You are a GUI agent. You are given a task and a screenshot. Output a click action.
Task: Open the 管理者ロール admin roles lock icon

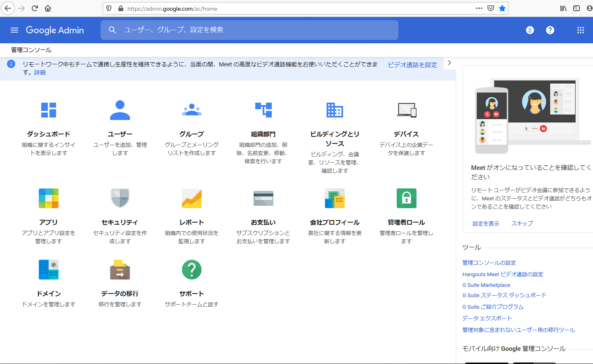[x=407, y=198]
